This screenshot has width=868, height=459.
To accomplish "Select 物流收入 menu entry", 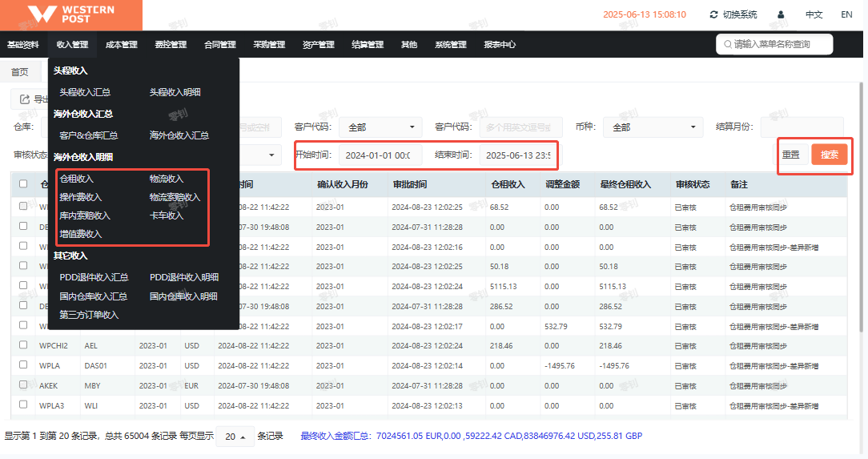I will pyautogui.click(x=167, y=179).
